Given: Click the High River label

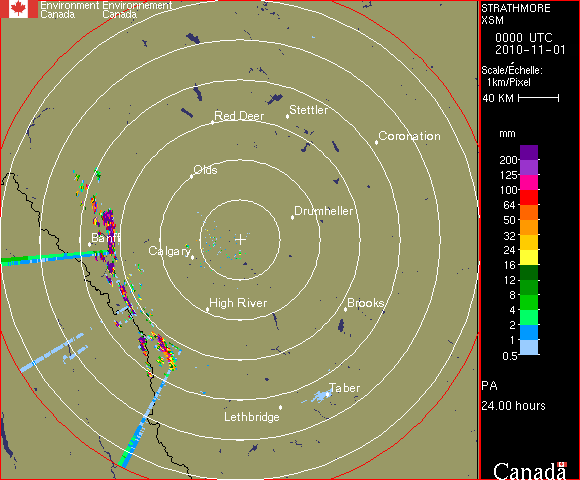Looking at the screenshot, I should click(x=238, y=303).
